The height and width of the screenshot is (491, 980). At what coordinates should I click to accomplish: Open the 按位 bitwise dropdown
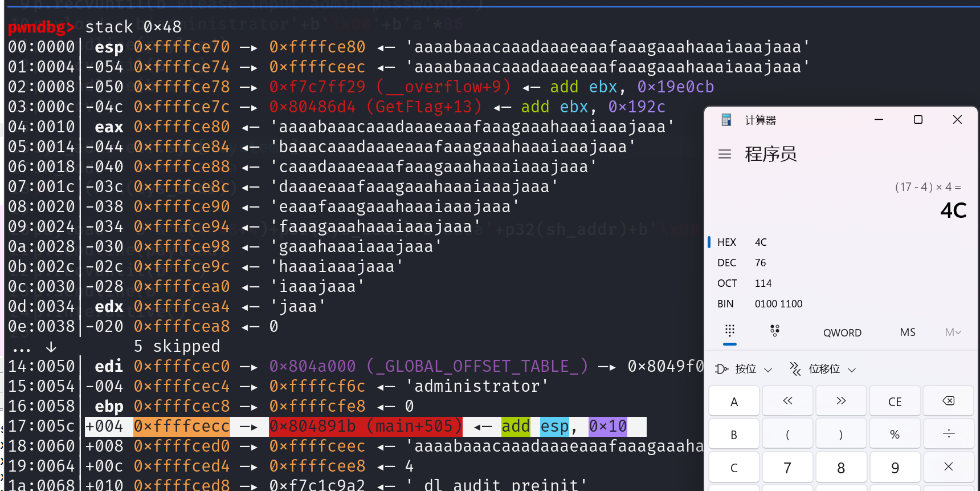pyautogui.click(x=744, y=369)
